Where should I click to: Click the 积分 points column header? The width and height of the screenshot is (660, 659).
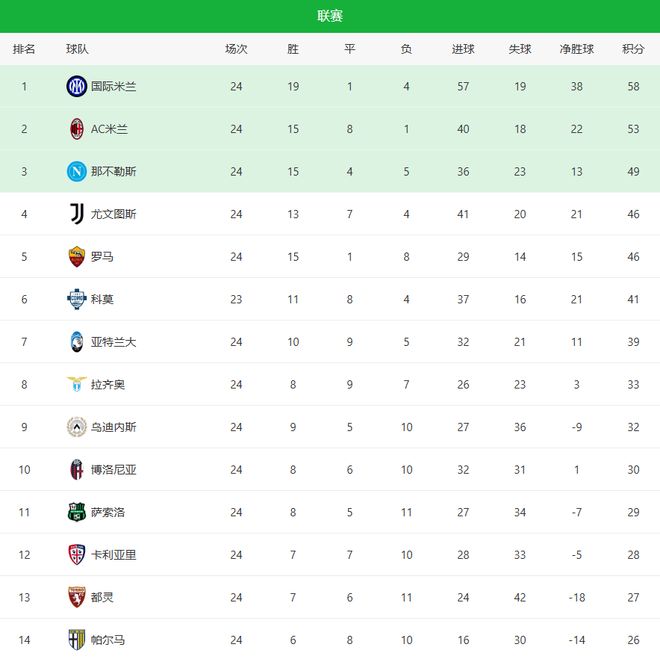pyautogui.click(x=633, y=49)
